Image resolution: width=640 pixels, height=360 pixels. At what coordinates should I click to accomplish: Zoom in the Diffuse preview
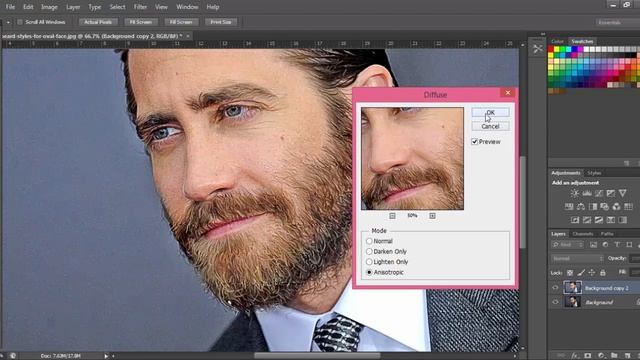tap(432, 216)
